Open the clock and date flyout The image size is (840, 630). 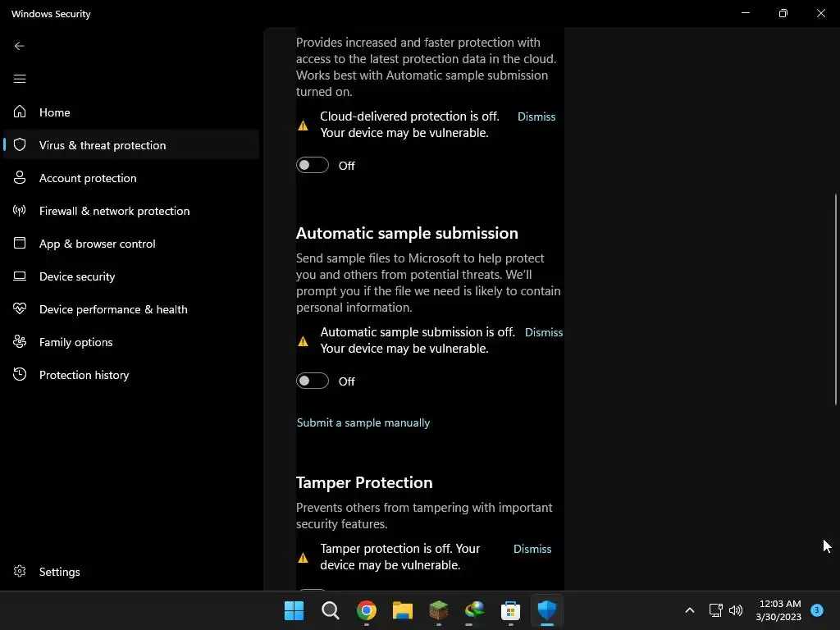tap(779, 610)
